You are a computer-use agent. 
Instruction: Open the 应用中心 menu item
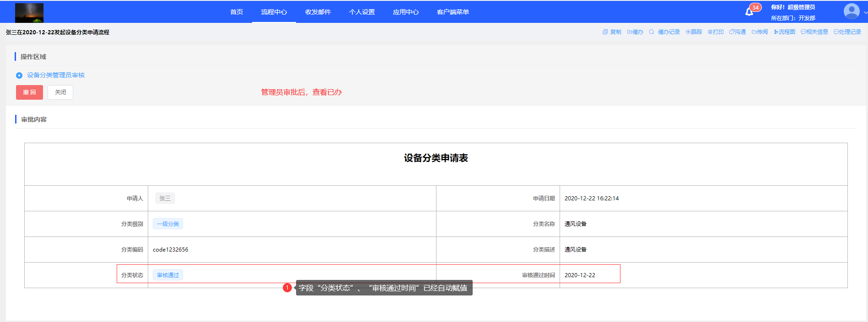pyautogui.click(x=405, y=12)
